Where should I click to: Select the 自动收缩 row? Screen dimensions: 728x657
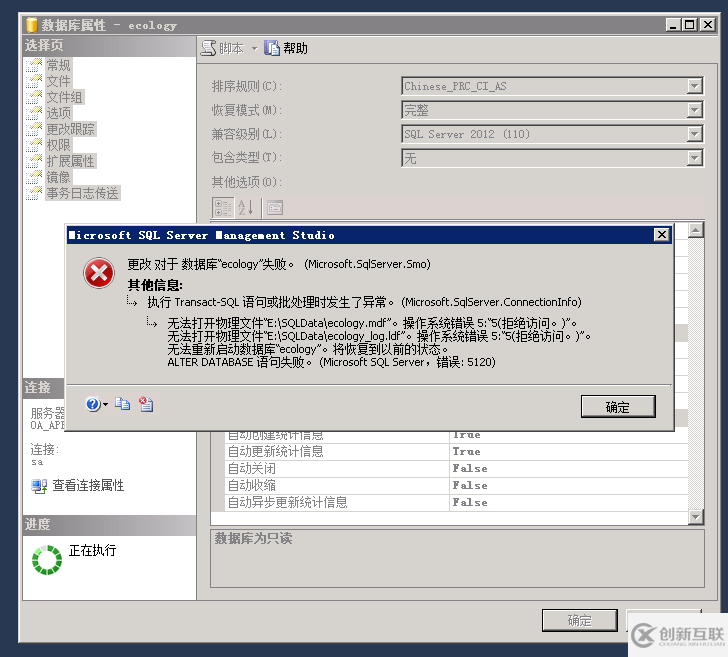pyautogui.click(x=450, y=486)
